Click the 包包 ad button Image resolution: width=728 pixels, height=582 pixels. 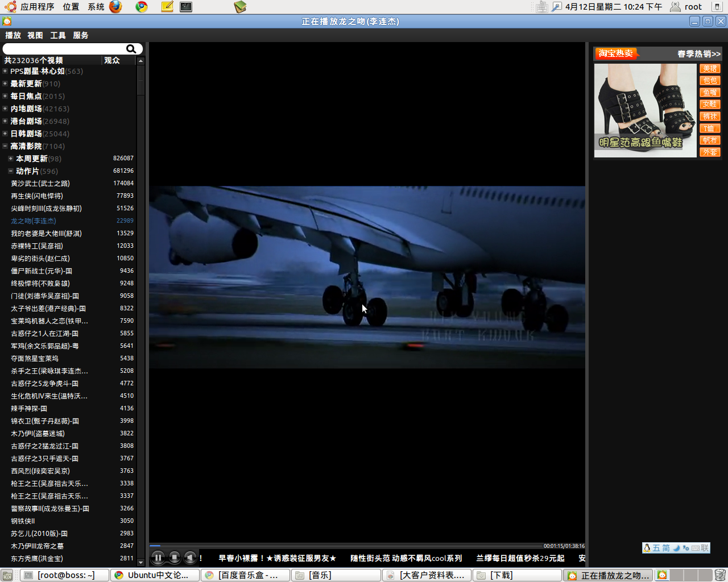click(710, 80)
